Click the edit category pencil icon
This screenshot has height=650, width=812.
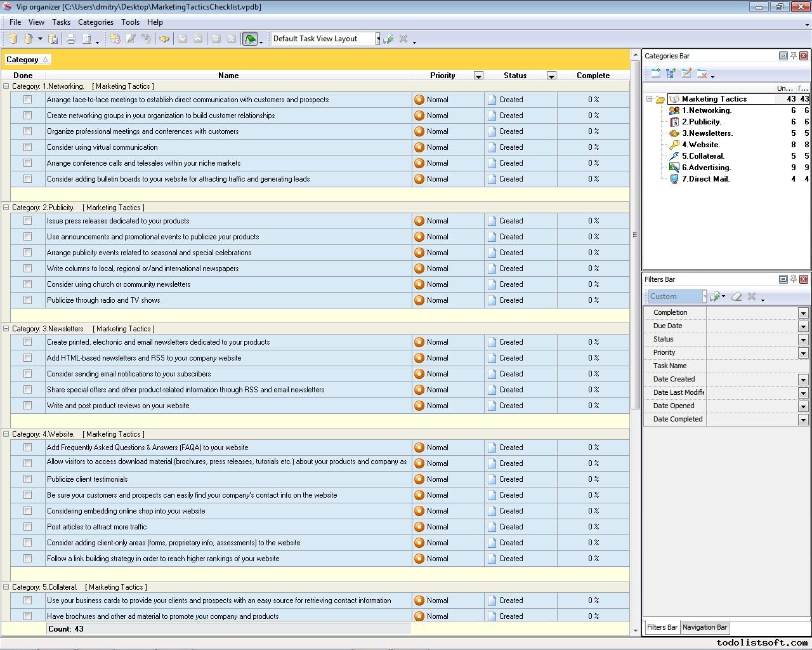point(686,74)
